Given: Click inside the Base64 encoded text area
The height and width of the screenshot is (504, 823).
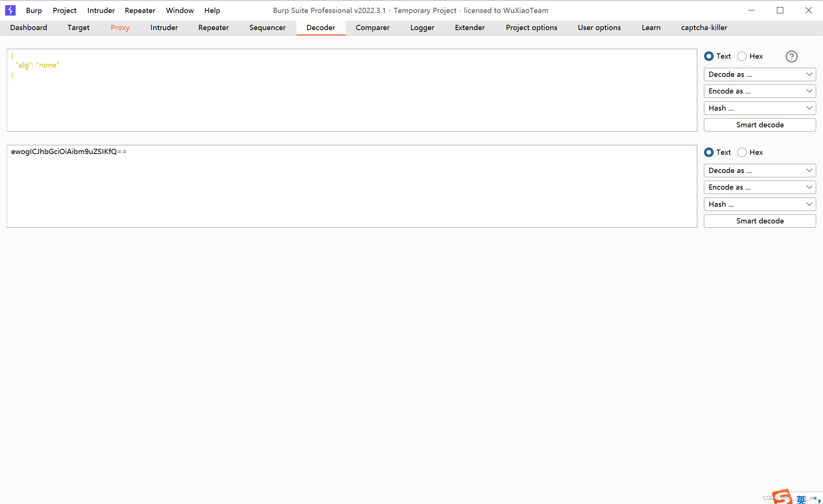Looking at the screenshot, I should coord(351,186).
